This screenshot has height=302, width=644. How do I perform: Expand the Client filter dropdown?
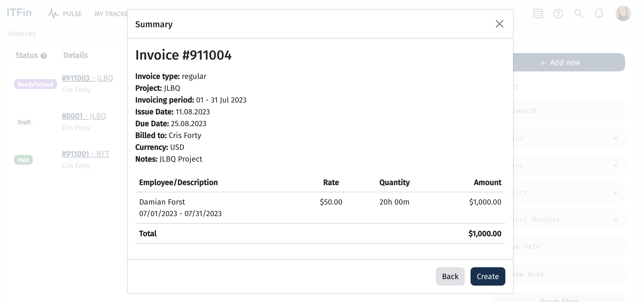click(x=569, y=165)
